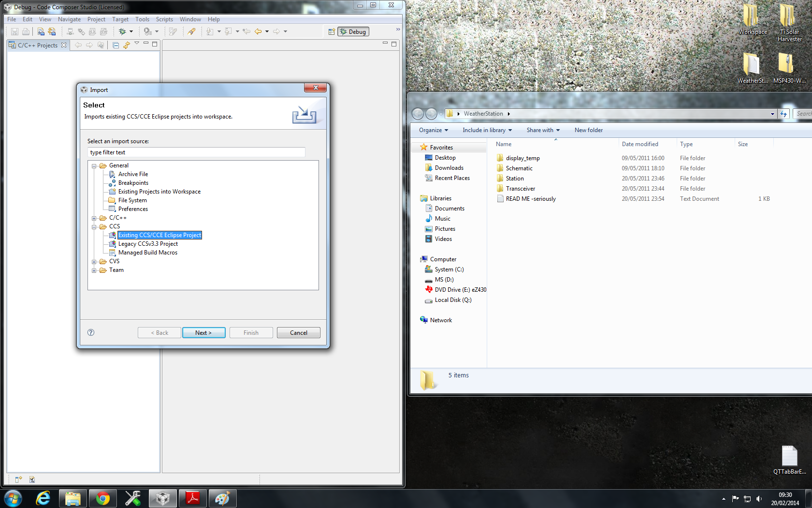Click the Explorer Forward navigation button

point(431,114)
